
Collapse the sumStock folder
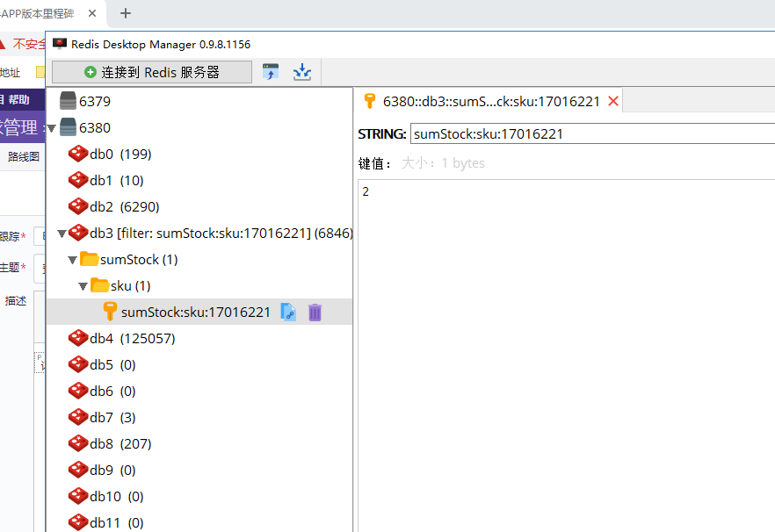click(x=72, y=260)
